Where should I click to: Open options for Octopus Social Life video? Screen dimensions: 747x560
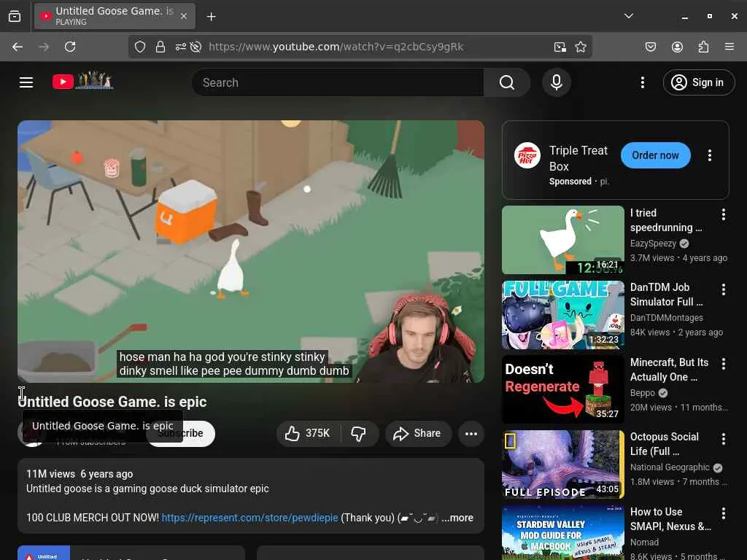coord(723,438)
